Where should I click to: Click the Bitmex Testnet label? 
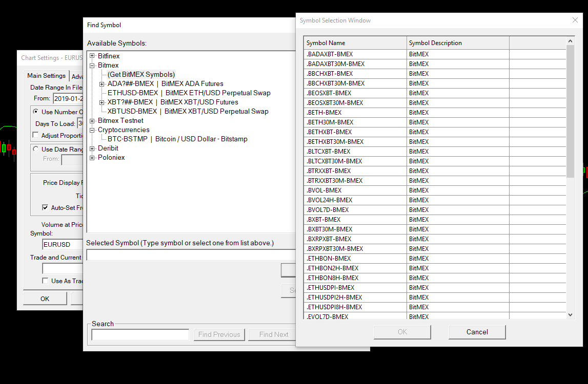[120, 121]
